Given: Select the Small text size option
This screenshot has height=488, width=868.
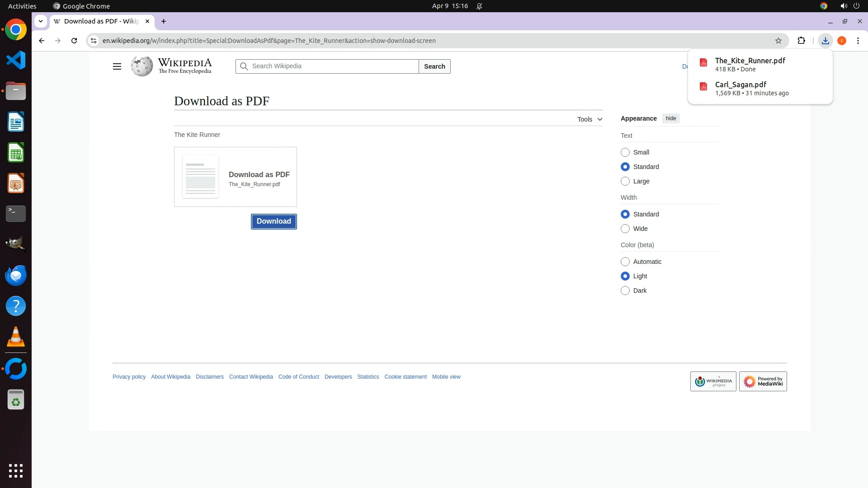Looking at the screenshot, I should tap(625, 152).
